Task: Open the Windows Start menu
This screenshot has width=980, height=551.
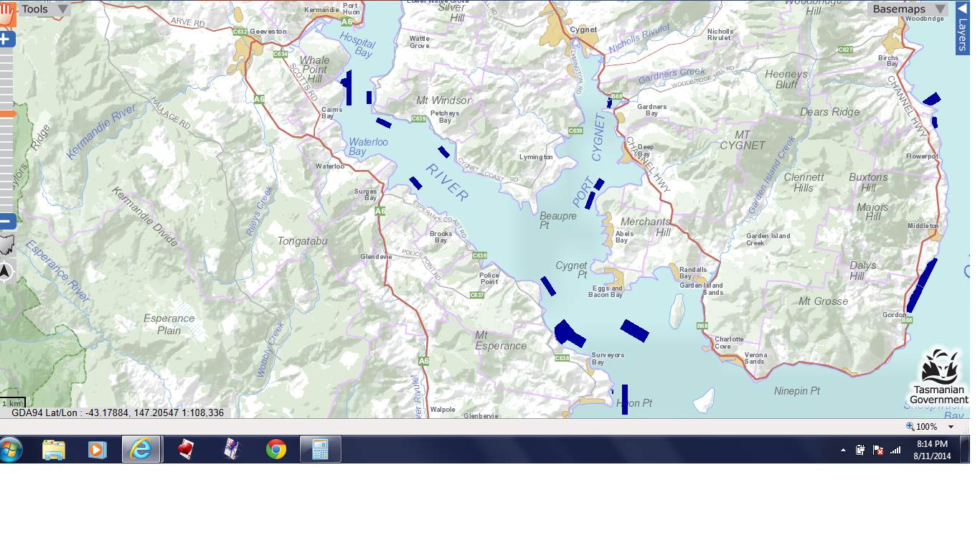Action: point(11,450)
